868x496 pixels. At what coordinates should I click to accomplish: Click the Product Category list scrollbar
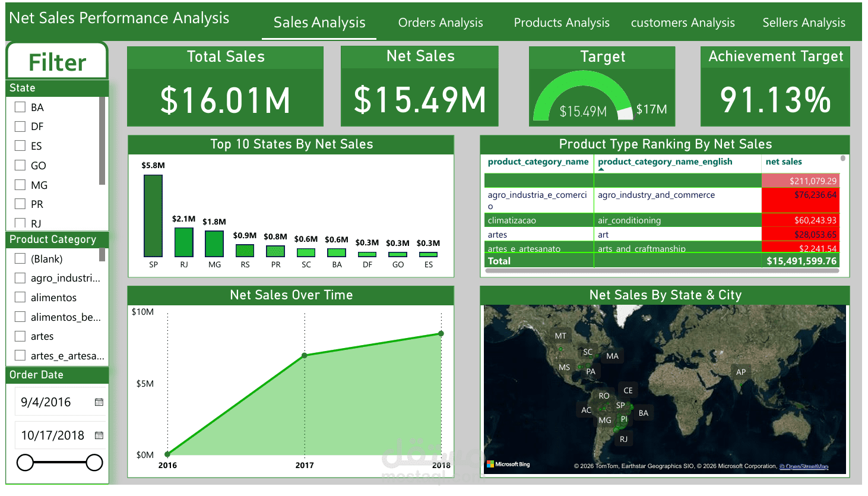coord(102,255)
